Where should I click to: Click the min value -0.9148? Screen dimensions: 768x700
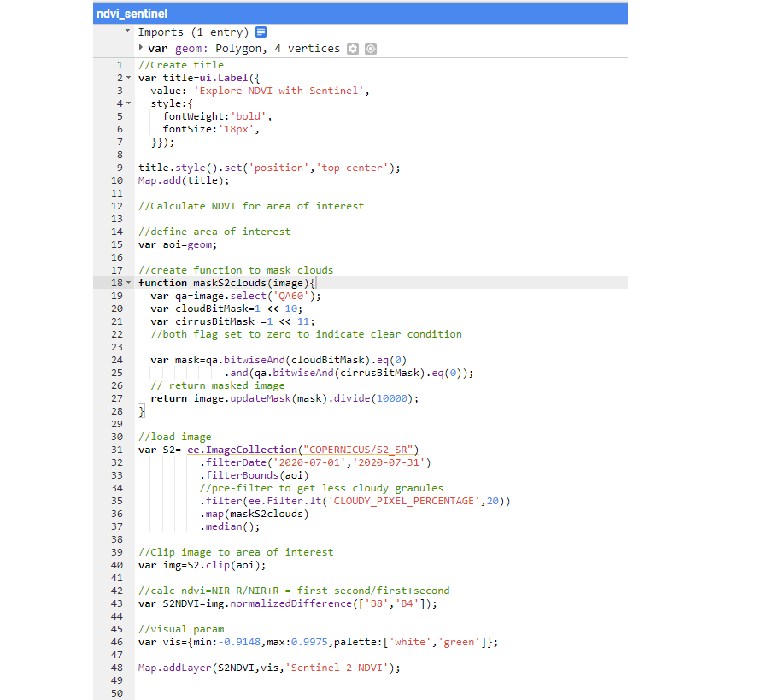[239, 642]
